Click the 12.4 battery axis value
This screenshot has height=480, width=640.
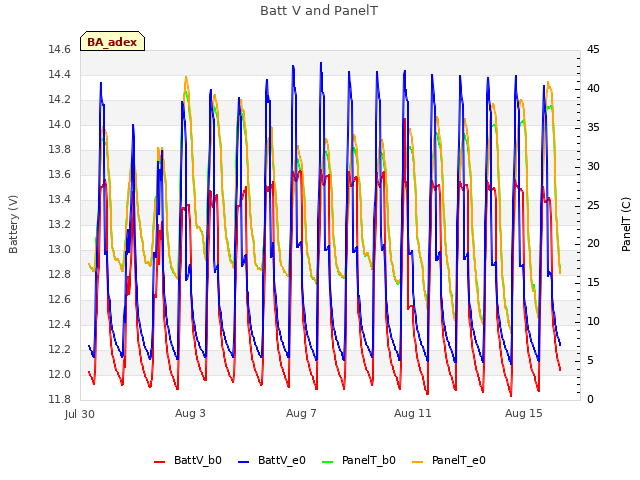coord(60,324)
